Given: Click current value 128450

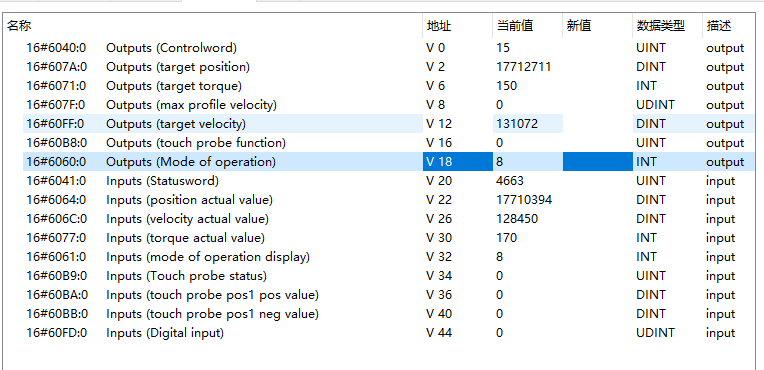Looking at the screenshot, I should click(x=517, y=219).
